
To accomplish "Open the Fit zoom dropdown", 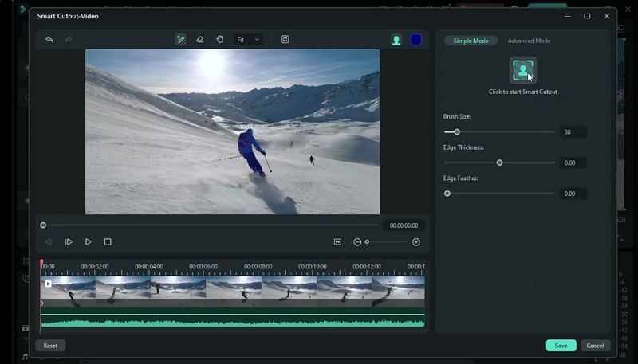I will pyautogui.click(x=247, y=40).
